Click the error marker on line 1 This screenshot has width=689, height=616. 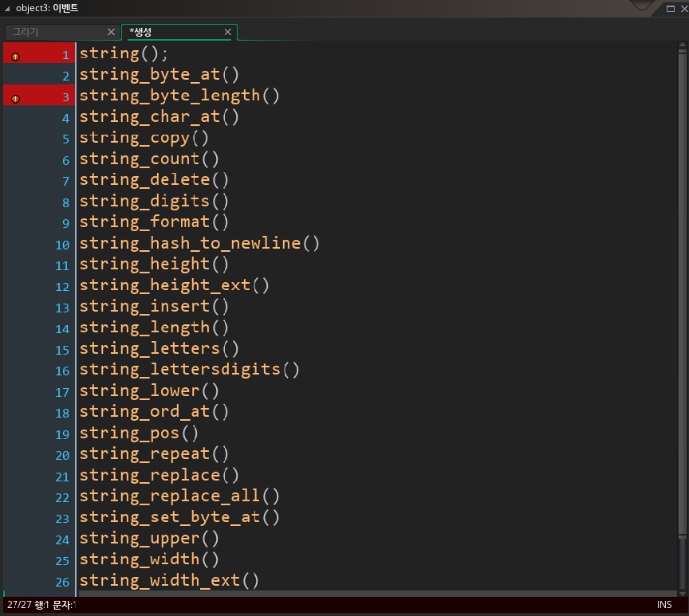[15, 57]
